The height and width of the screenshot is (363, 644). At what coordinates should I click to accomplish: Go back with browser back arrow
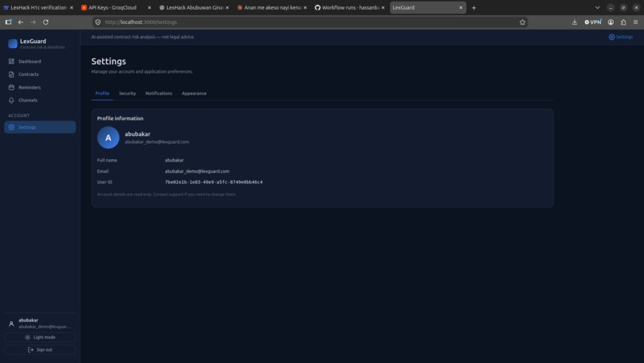(21, 22)
